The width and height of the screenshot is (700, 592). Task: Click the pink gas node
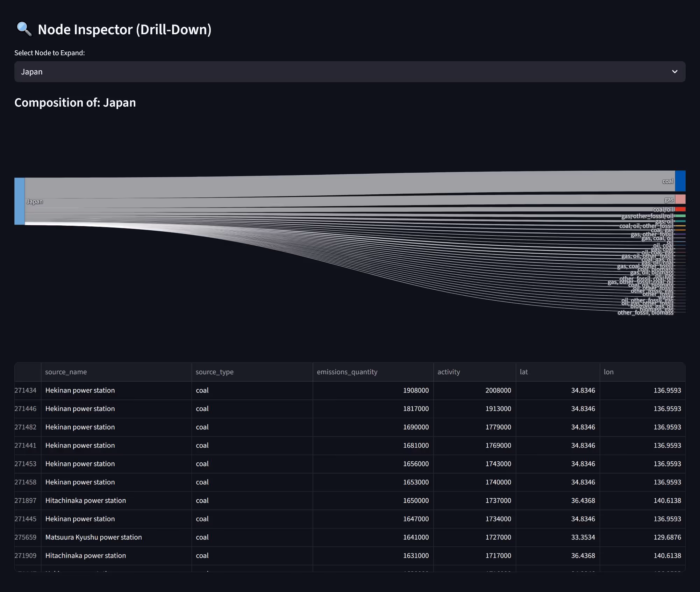coord(680,199)
